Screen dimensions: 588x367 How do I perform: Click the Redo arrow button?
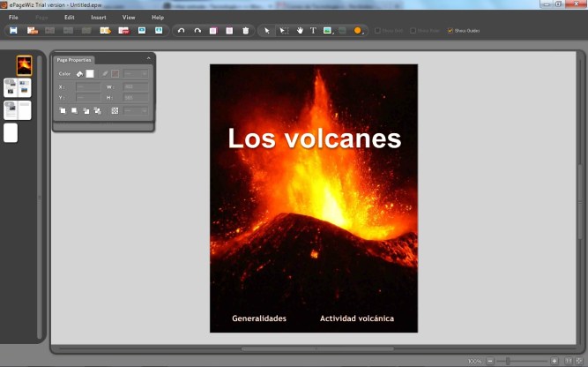197,30
